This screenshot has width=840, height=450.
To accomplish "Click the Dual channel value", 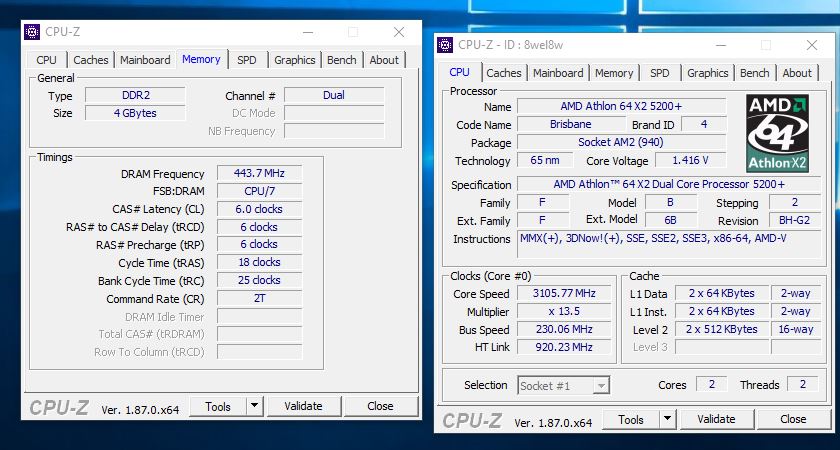I will (x=334, y=95).
